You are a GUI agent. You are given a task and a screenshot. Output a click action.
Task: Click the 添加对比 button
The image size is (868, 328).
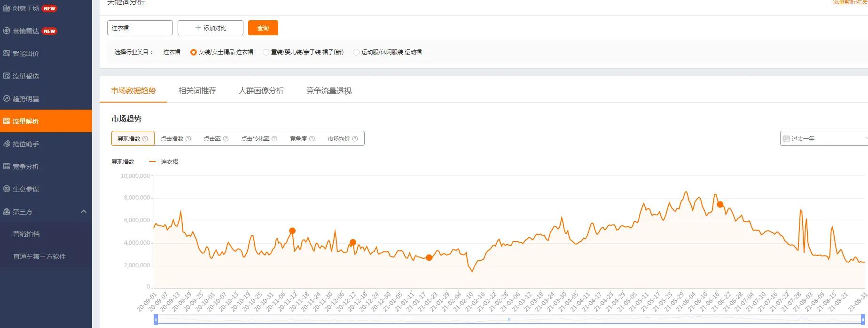click(x=211, y=28)
